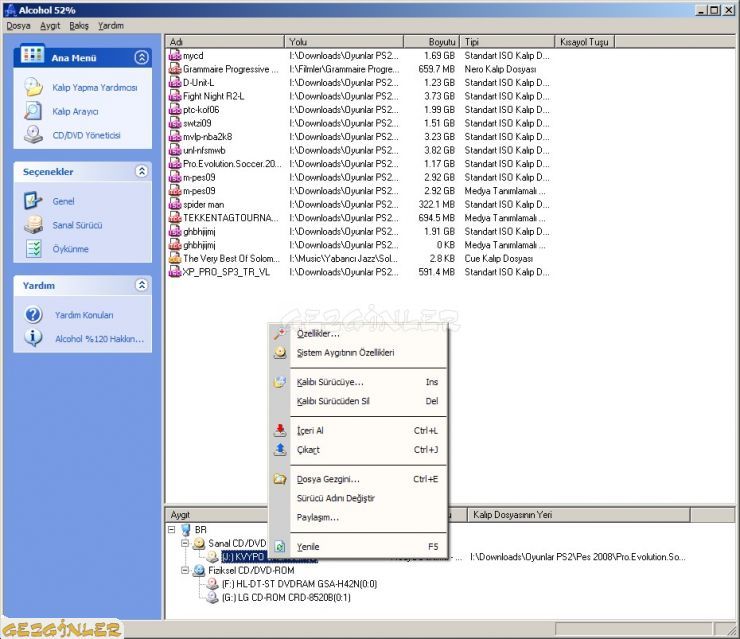Collapse the Ana Menü panel chevron
The width and height of the screenshot is (740, 639).
pos(141,58)
